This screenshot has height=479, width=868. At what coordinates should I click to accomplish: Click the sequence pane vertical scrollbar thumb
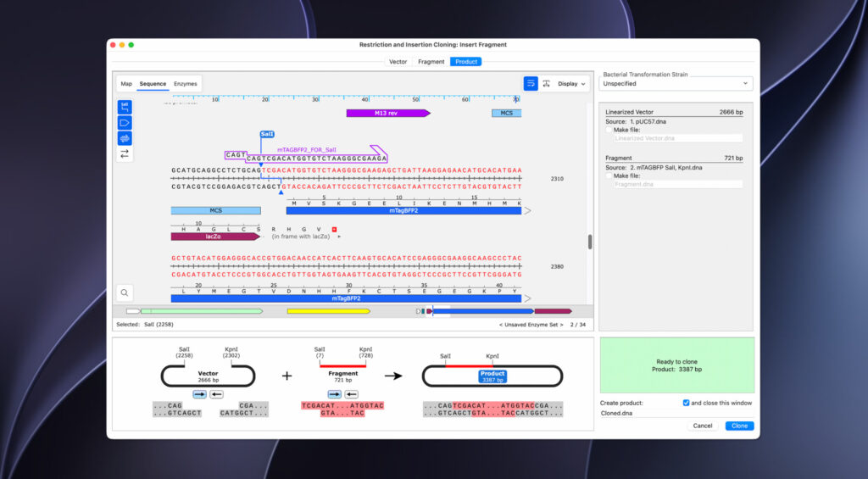(590, 242)
